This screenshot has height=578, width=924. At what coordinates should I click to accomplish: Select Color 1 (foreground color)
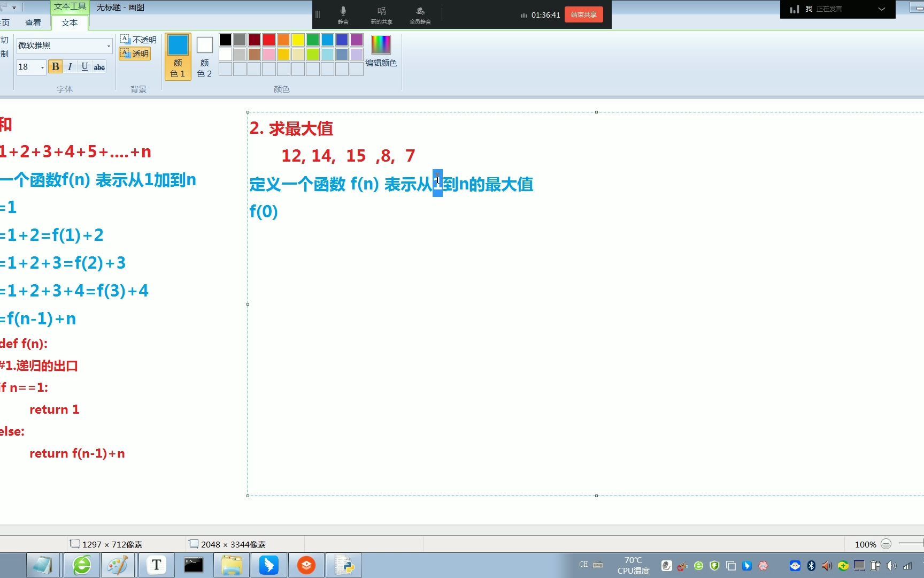[x=178, y=56]
